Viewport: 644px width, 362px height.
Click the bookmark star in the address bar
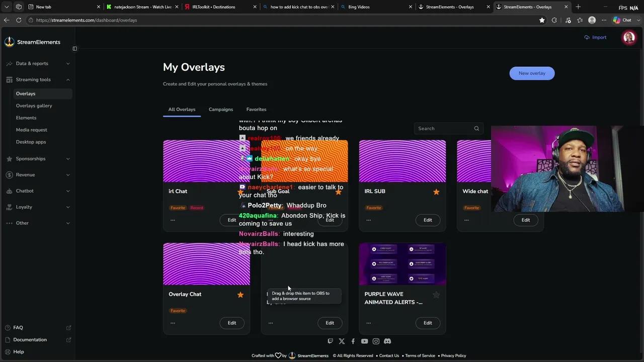coord(542,20)
